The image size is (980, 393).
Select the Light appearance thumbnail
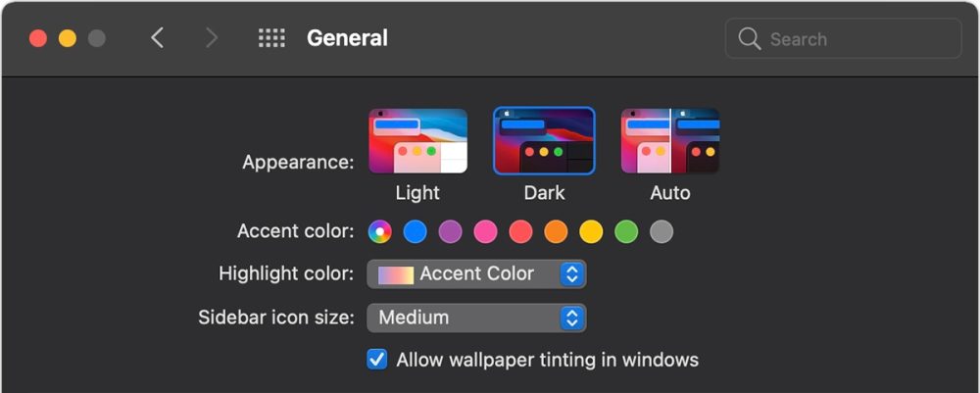[417, 141]
